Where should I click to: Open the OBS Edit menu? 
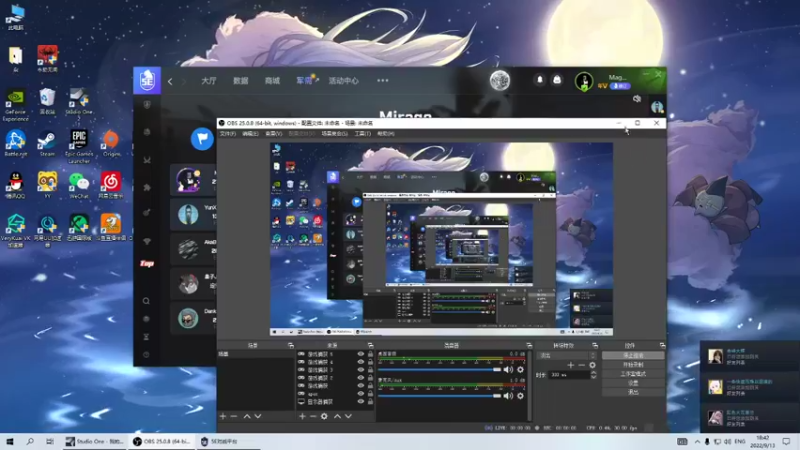pyautogui.click(x=250, y=134)
